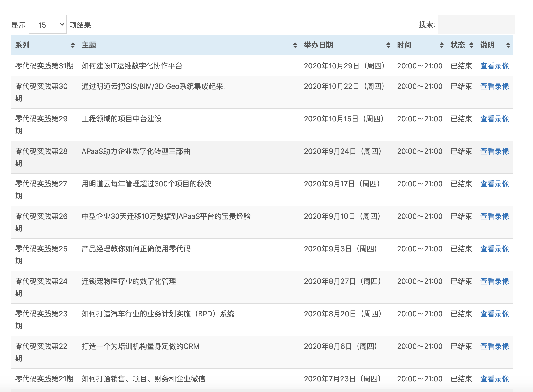Open 查看录像 for 第23期 BPD session
The width and height of the screenshot is (533, 392).
[x=494, y=314]
